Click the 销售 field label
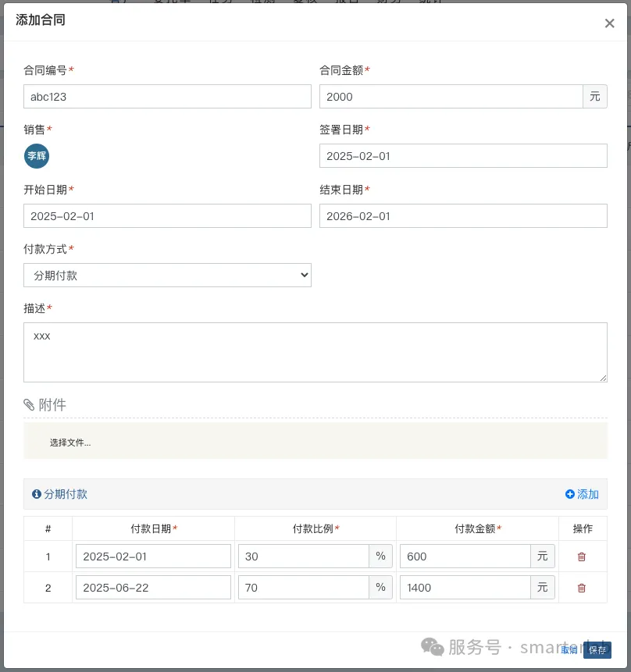The height and width of the screenshot is (672, 631). (x=34, y=130)
